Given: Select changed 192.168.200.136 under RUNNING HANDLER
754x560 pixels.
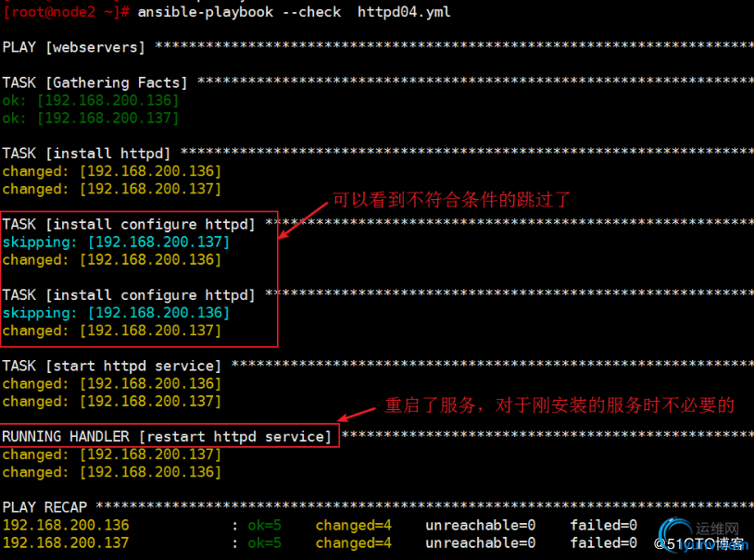Looking at the screenshot, I should (112, 472).
